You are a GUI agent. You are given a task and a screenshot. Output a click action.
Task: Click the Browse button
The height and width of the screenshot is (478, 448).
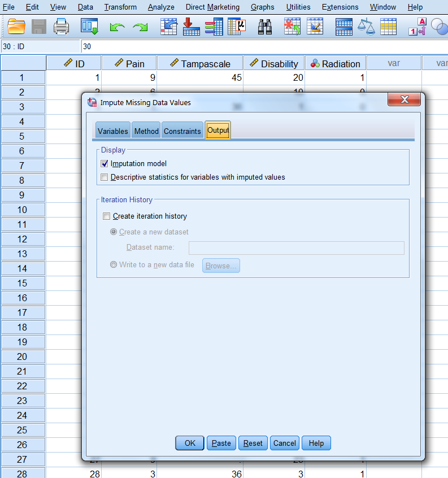pos(221,266)
